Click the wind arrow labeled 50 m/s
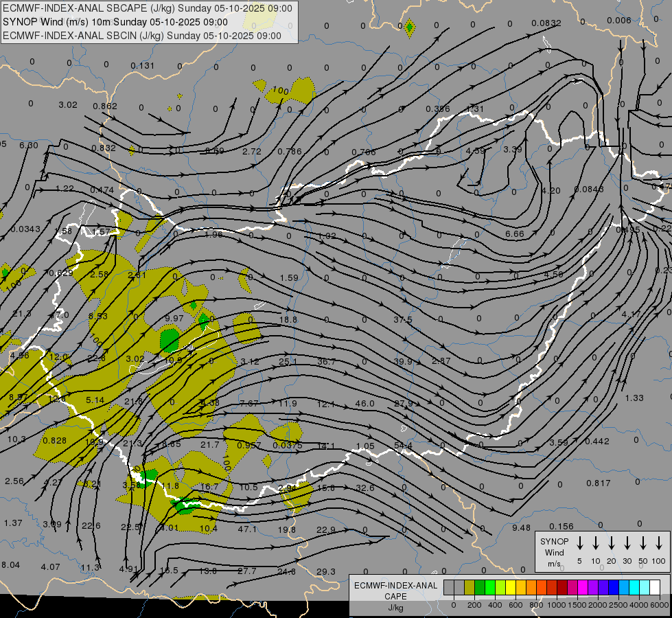The width and height of the screenshot is (672, 618). [643, 543]
